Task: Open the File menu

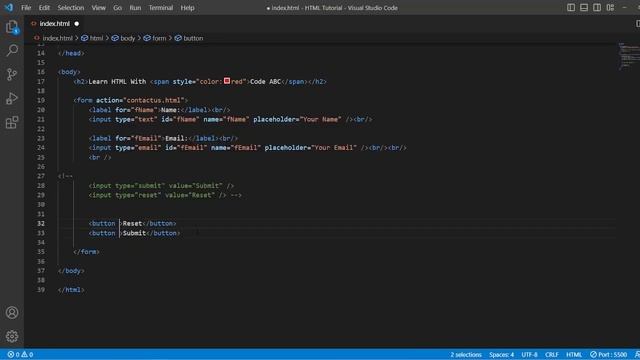Action: (x=26, y=8)
